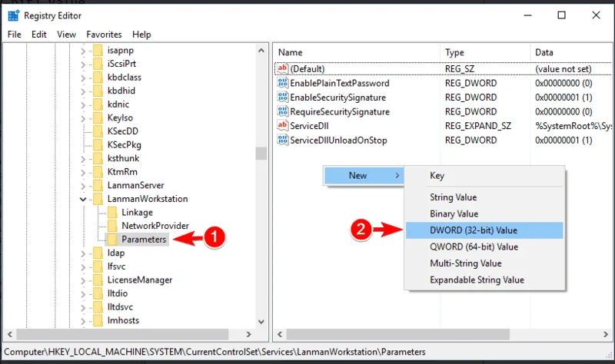Click values pane horizontal scroll right arrow

(x=606, y=334)
